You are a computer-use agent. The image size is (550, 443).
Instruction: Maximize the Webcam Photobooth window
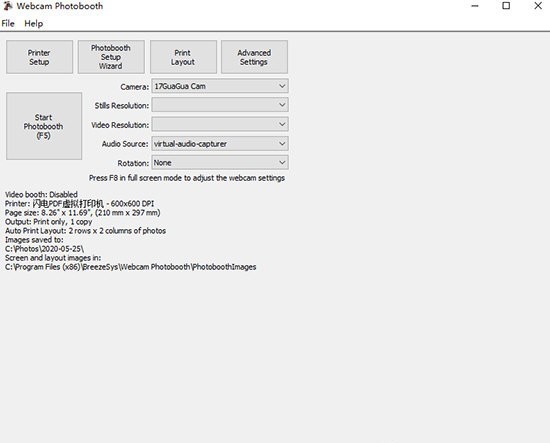click(x=506, y=6)
